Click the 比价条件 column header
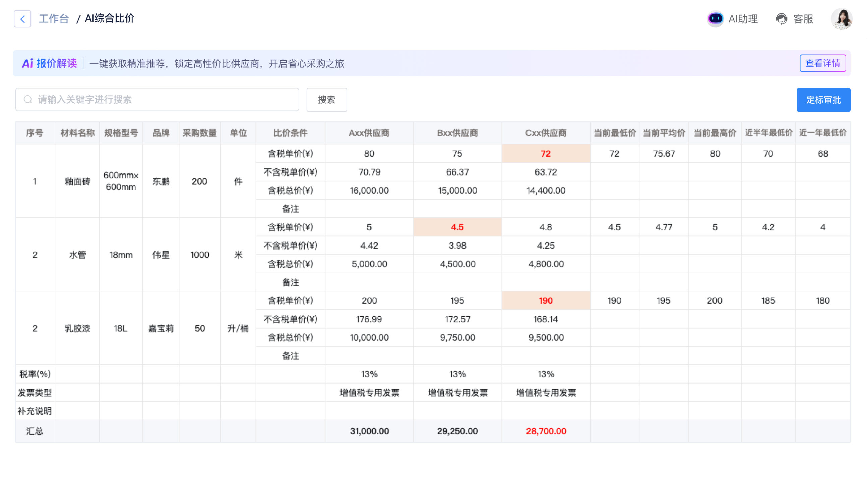Screen dimensions: 868x488 pos(291,133)
